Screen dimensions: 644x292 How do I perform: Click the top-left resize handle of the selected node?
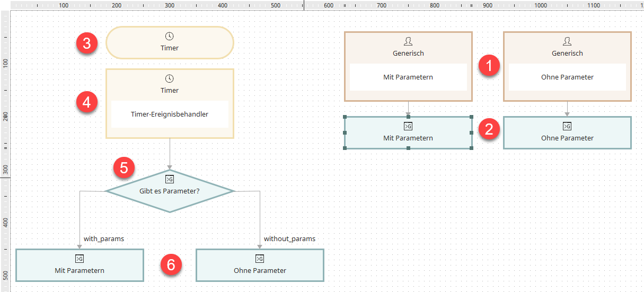(345, 117)
